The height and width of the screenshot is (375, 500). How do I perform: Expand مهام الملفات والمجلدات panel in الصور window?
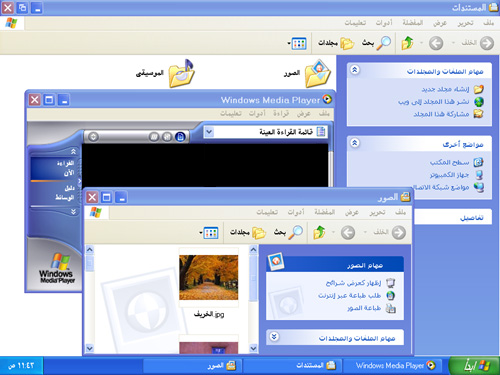274,337
